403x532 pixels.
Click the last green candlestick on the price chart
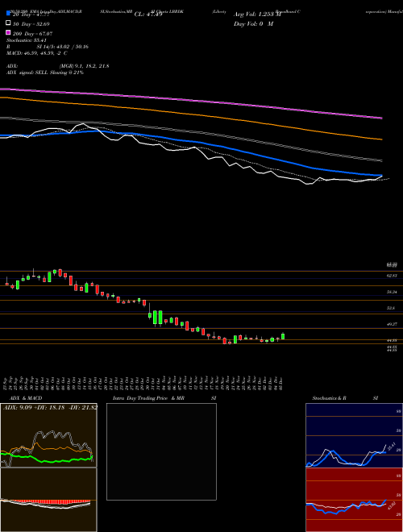[x=283, y=336]
